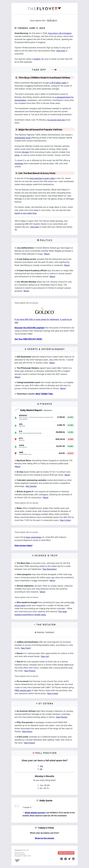Open the Facebook icon in footer

click(62, 859)
